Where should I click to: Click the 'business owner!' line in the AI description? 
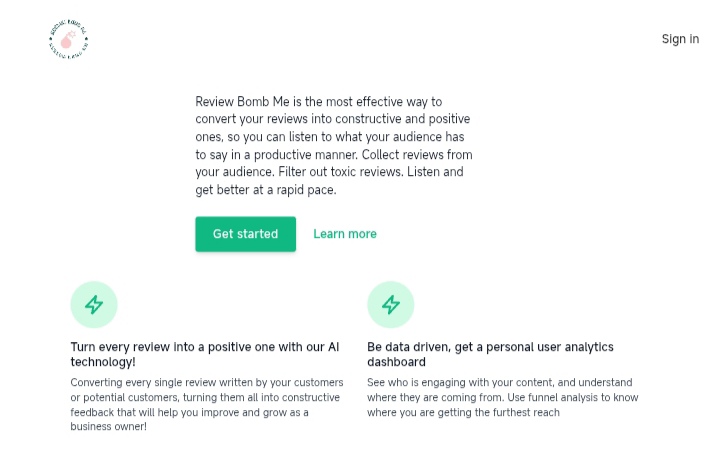108,426
